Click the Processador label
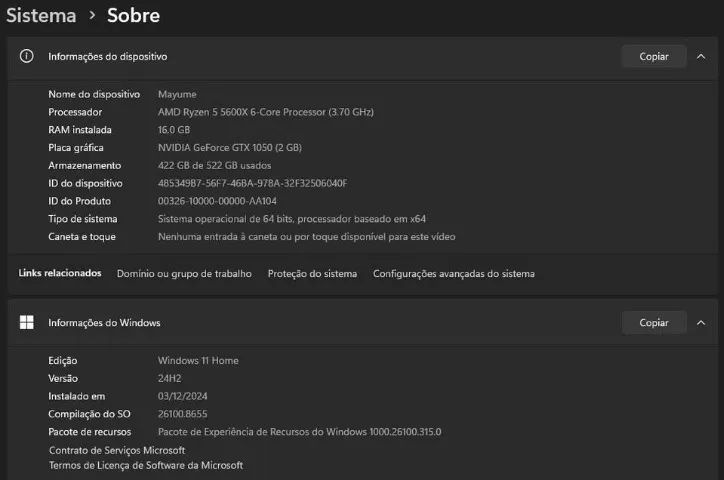724x480 pixels. (75, 112)
